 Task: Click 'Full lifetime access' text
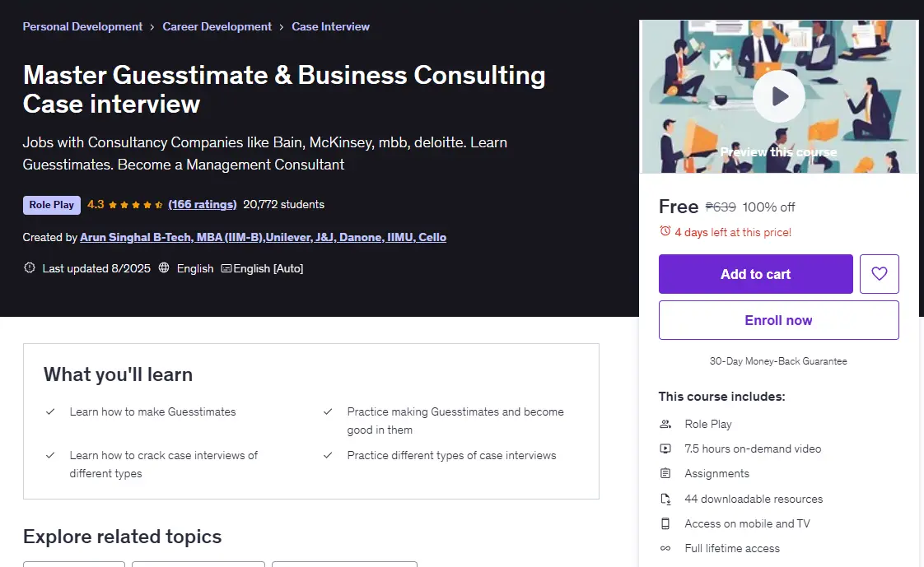point(732,548)
